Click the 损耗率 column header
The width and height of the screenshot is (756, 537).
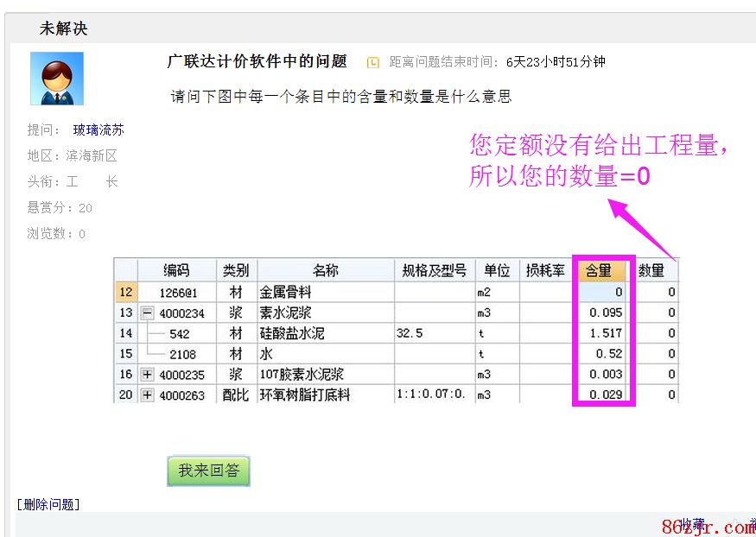546,270
